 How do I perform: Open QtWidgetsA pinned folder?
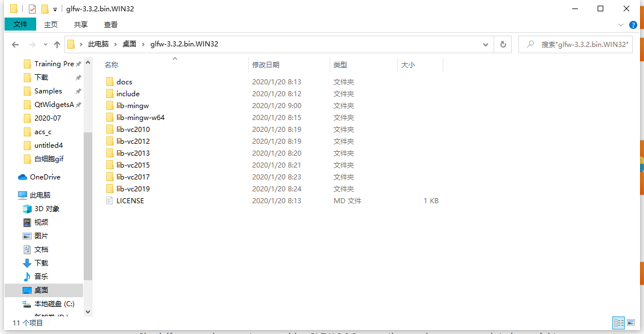(x=49, y=105)
